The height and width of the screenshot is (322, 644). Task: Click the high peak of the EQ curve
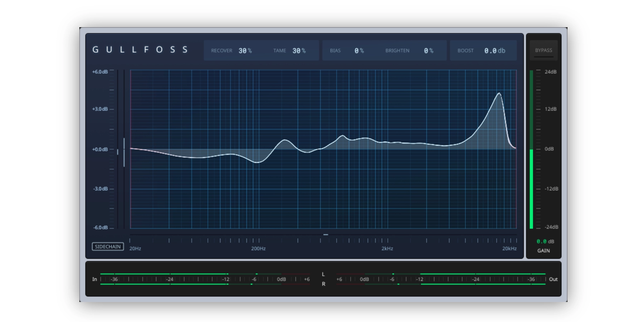(x=499, y=93)
